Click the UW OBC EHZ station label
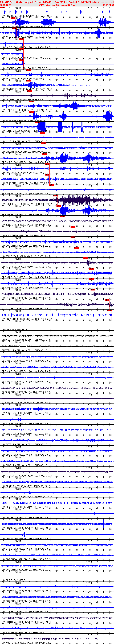114x644 pixels. tap(26, 560)
